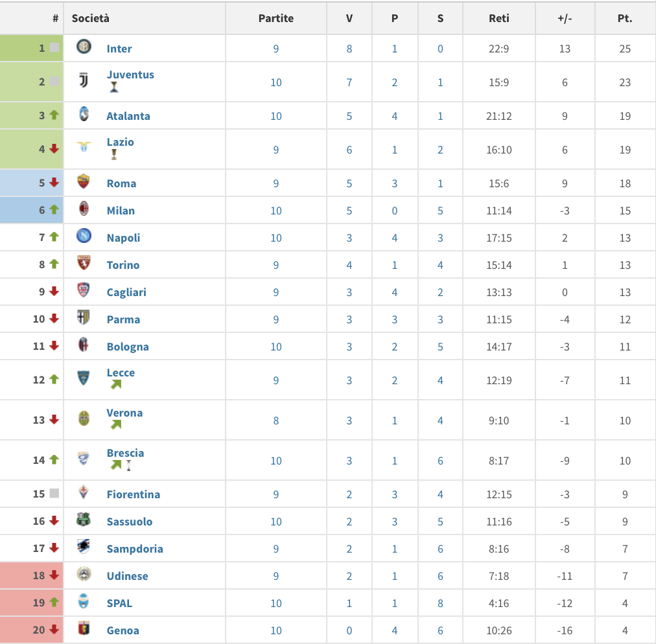
Task: Open Sampdoria club name link
Action: [134, 549]
